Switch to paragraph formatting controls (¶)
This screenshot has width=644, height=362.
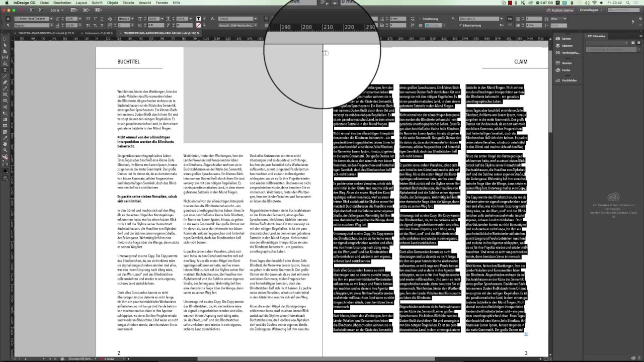[8, 25]
